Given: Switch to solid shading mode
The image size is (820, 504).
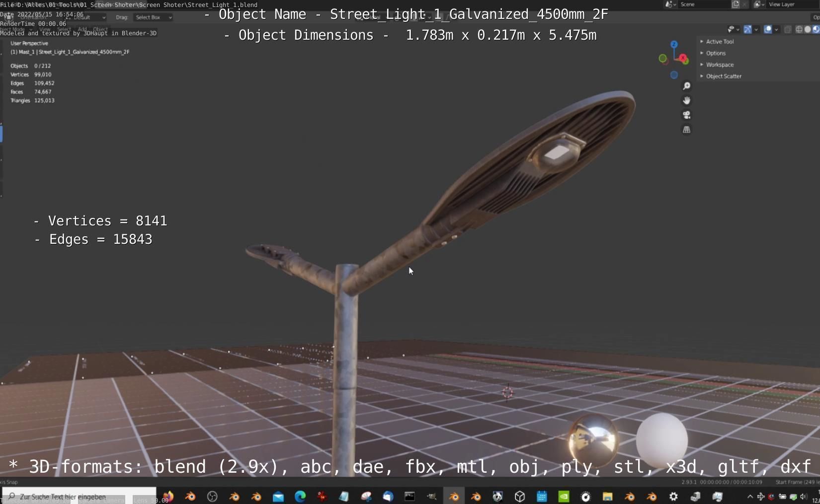Looking at the screenshot, I should (x=808, y=29).
